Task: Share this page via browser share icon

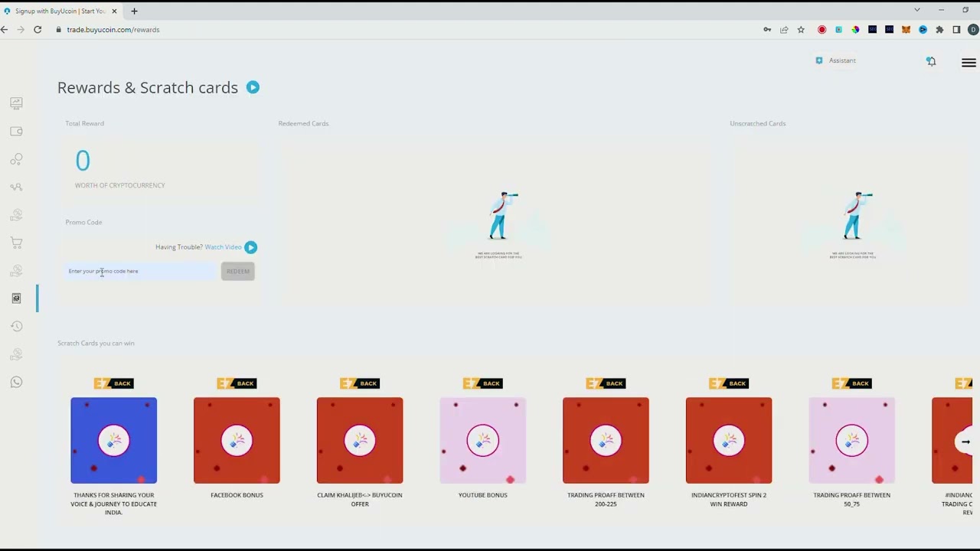Action: click(x=784, y=30)
